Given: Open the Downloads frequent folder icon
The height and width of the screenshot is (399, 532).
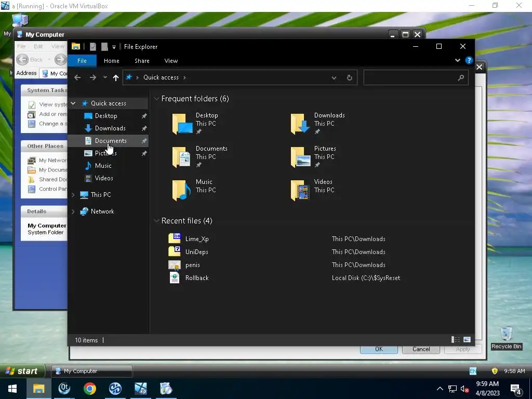Looking at the screenshot, I should pos(301,124).
